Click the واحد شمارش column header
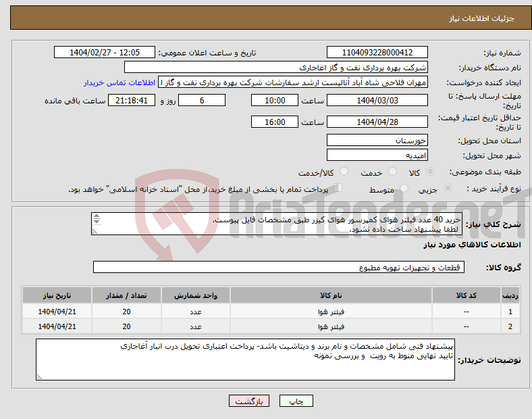This screenshot has width=532, height=419. [196, 295]
